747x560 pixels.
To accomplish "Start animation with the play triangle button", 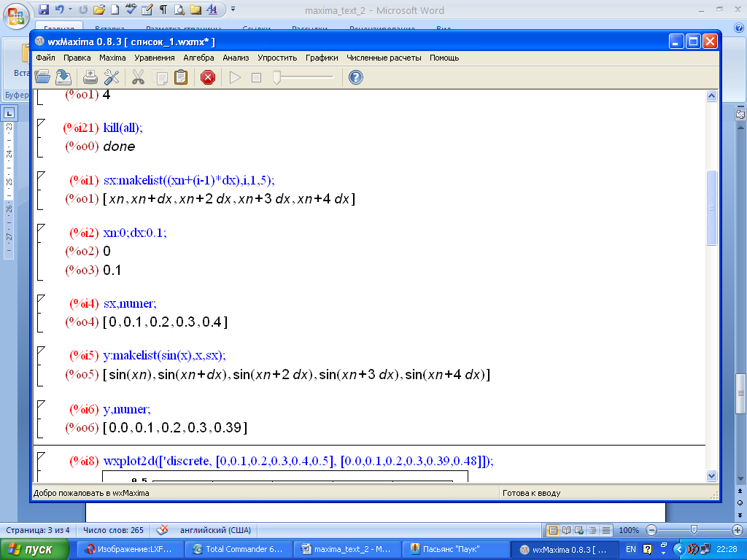I will pos(235,77).
